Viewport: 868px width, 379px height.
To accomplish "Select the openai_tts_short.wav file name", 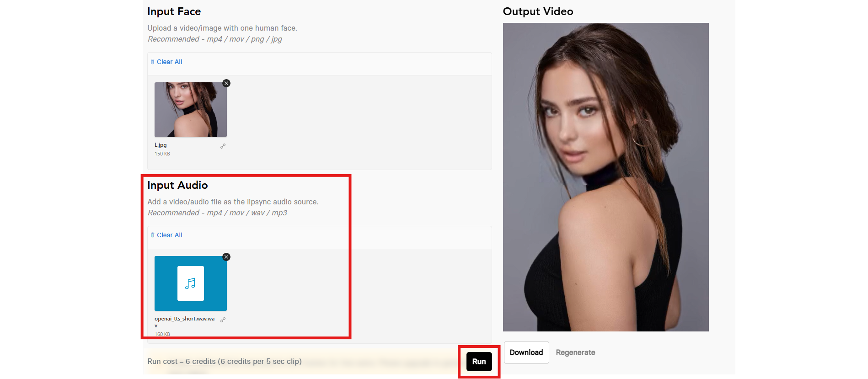I will (x=184, y=322).
